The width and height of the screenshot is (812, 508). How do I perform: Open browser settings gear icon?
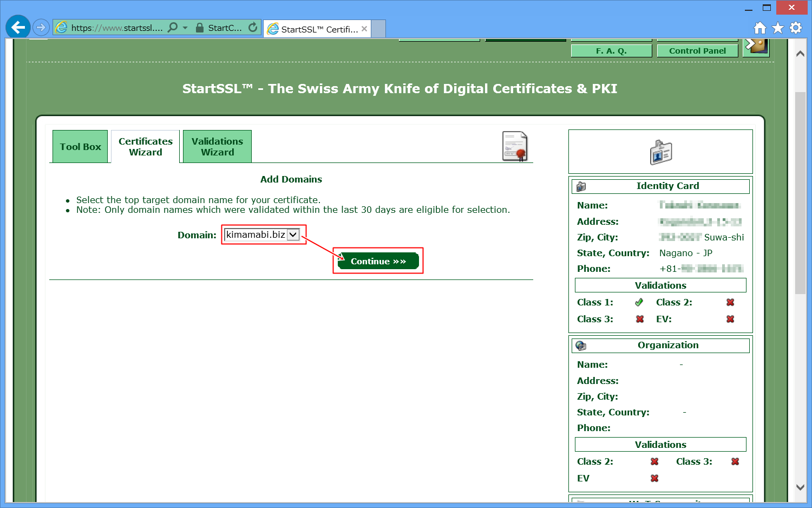(796, 28)
